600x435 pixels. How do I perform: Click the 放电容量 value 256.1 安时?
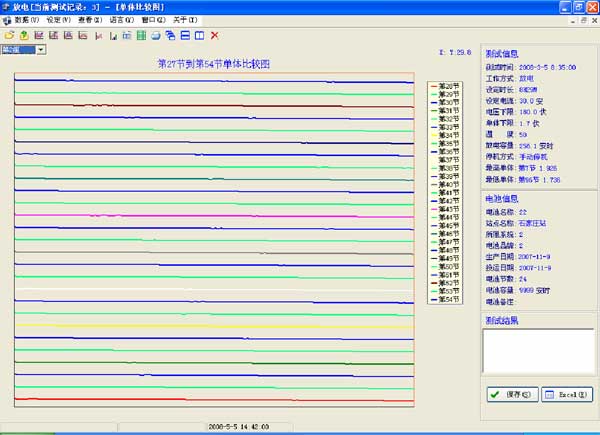coord(536,146)
